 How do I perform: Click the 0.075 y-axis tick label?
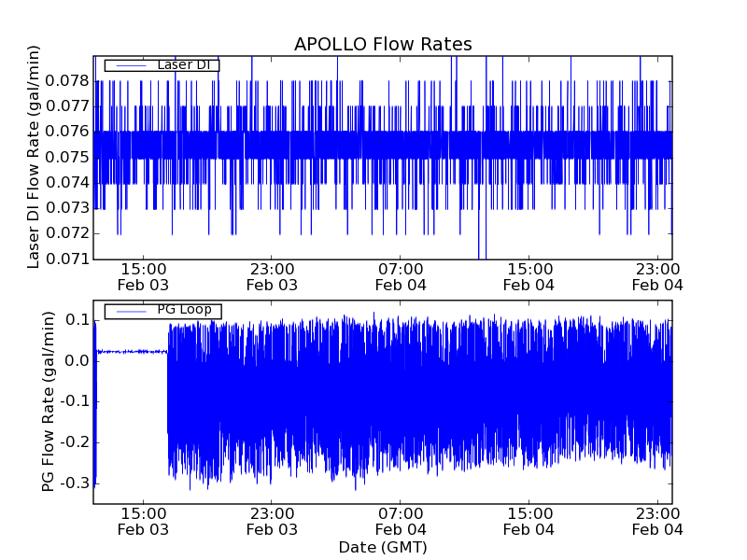67,157
